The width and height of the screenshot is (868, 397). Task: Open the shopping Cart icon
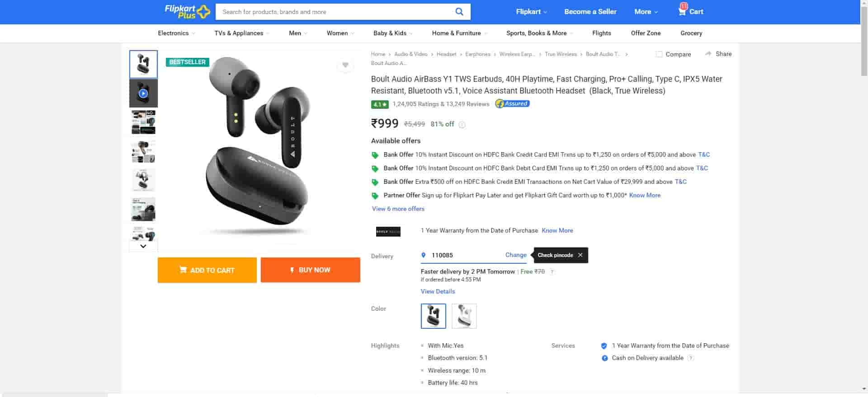pyautogui.click(x=682, y=11)
